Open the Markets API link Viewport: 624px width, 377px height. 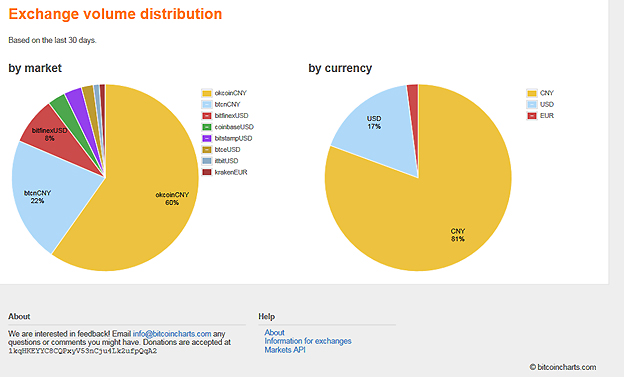[x=285, y=350]
